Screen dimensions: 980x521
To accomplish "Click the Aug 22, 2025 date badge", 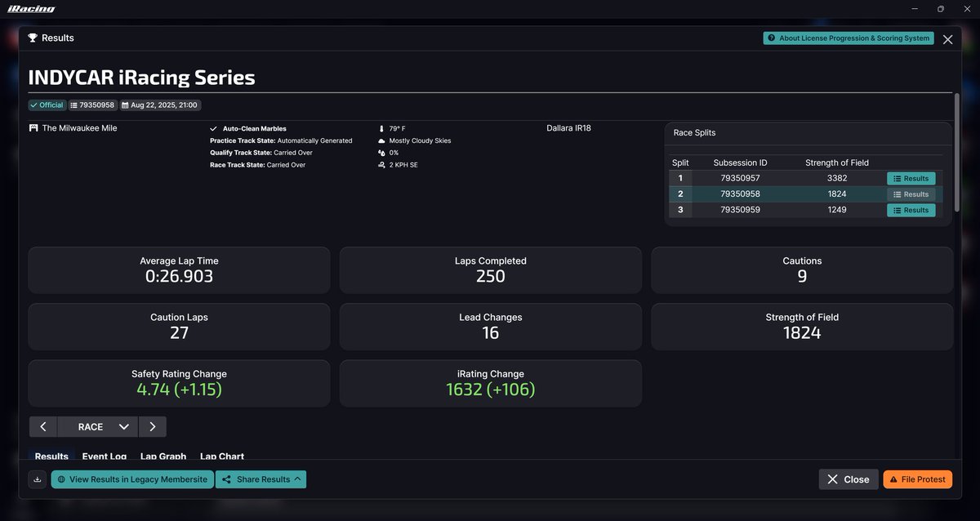I will [160, 105].
